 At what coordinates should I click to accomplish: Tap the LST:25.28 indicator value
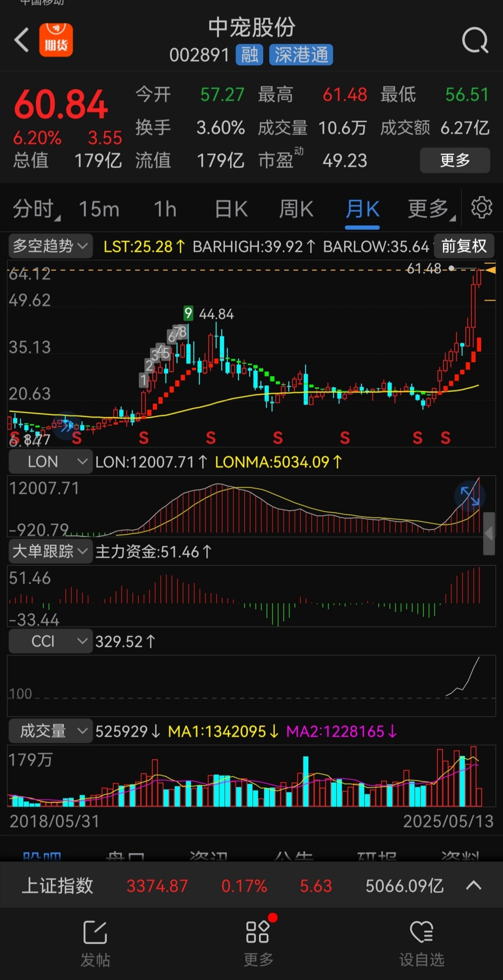coord(144,246)
